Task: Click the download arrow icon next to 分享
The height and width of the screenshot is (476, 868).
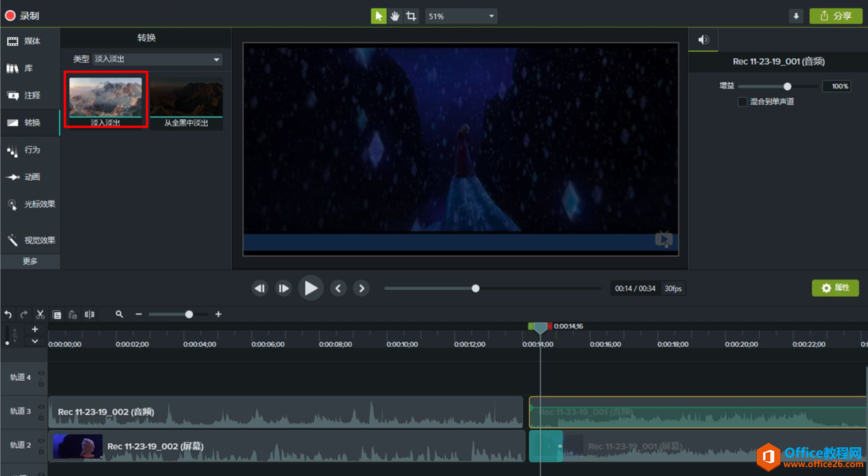Action: [x=795, y=16]
